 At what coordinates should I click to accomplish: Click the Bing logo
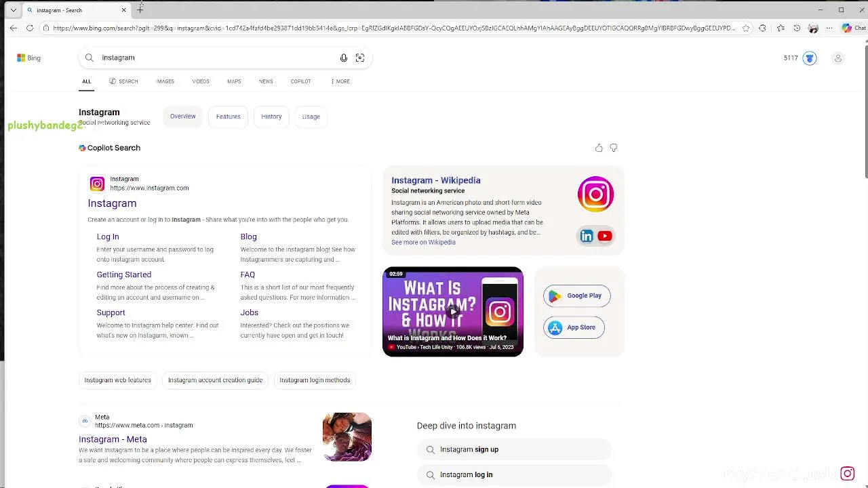click(x=29, y=58)
